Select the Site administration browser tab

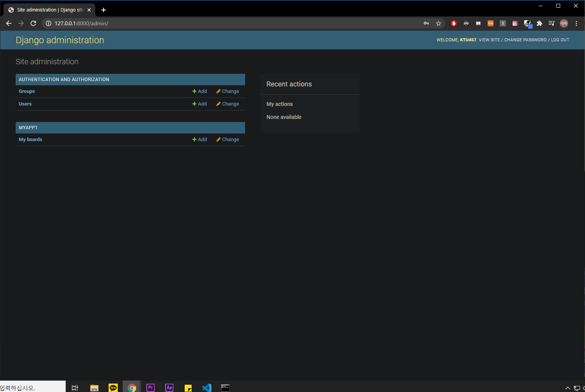pos(50,10)
